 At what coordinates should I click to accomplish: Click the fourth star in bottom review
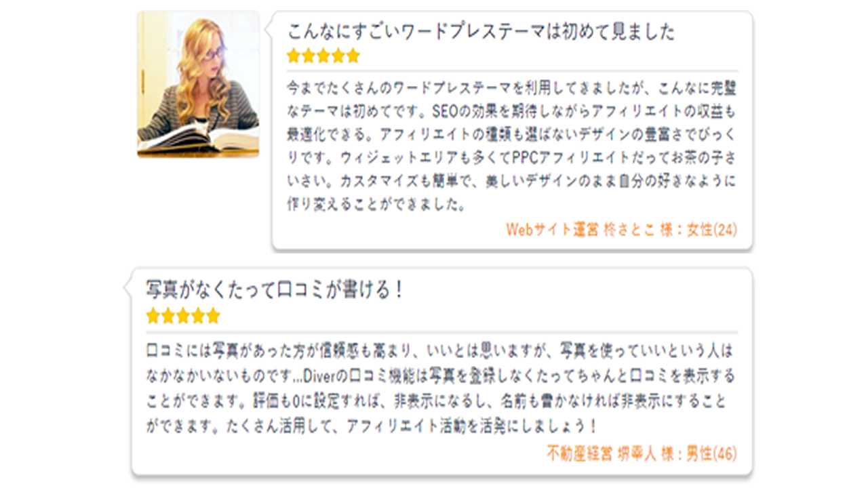(198, 316)
